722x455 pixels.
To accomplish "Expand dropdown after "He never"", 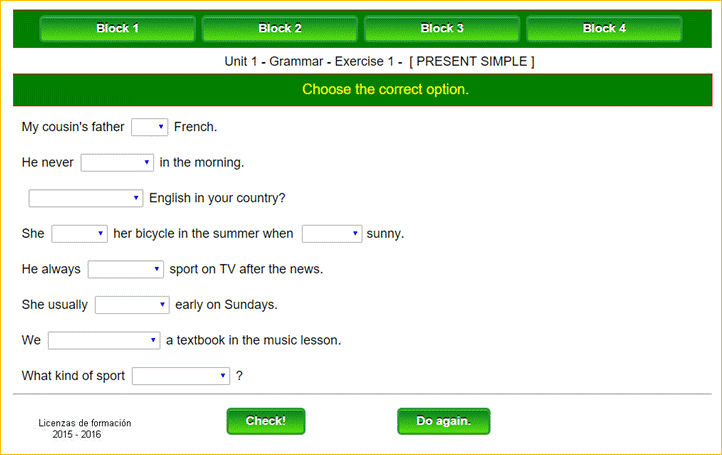I will point(117,162).
